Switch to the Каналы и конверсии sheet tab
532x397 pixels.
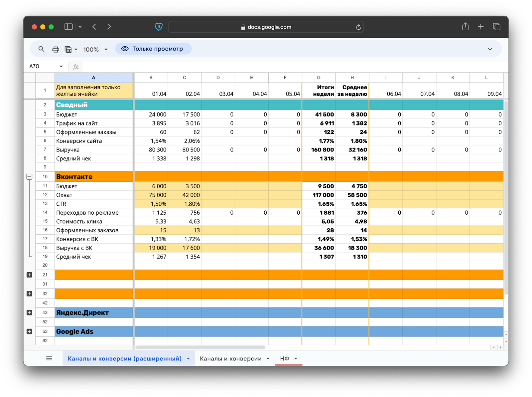[x=230, y=358]
